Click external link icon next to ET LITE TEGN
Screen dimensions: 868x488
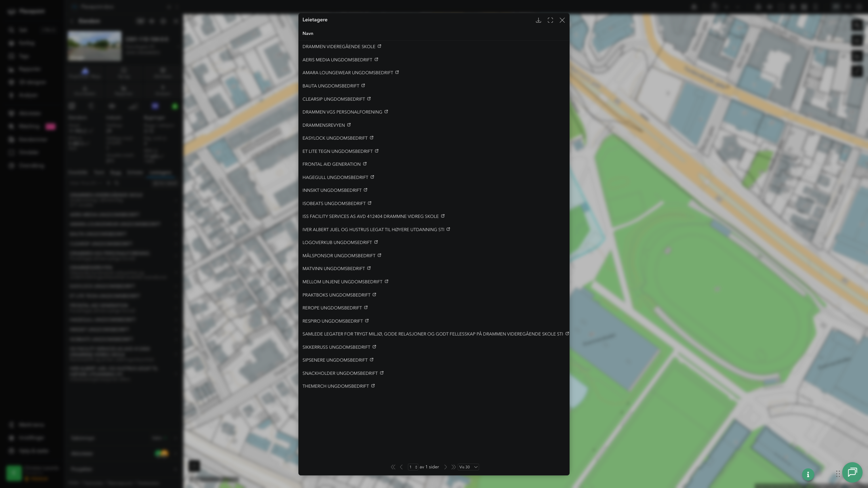click(377, 151)
